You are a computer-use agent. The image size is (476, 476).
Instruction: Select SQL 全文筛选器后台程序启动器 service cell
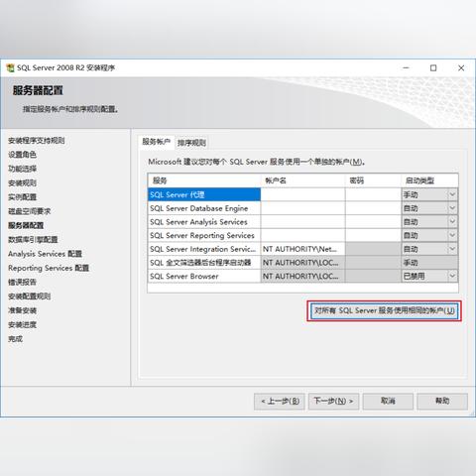click(204, 263)
